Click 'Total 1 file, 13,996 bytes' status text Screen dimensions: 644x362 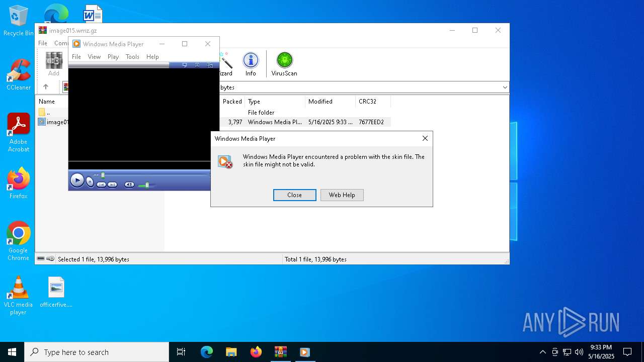point(315,259)
